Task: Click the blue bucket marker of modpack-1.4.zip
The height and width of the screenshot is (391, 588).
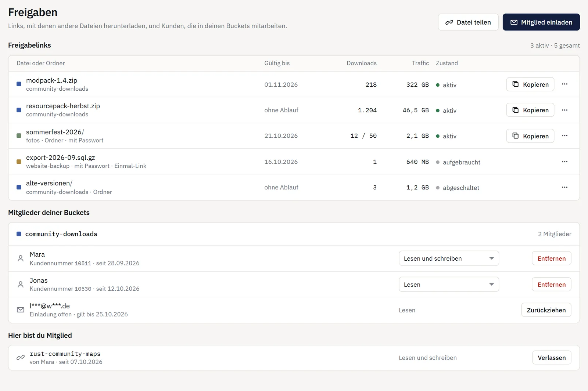Action: (x=19, y=84)
